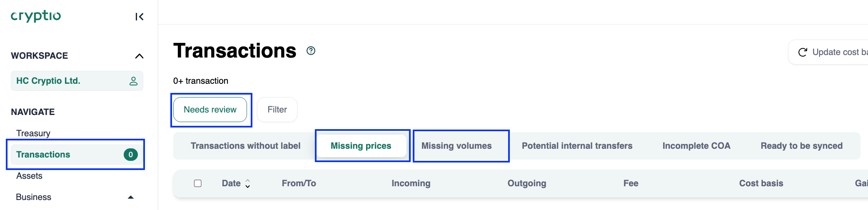The width and height of the screenshot is (868, 210).
Task: Click the Cryptio logo
Action: (36, 16)
